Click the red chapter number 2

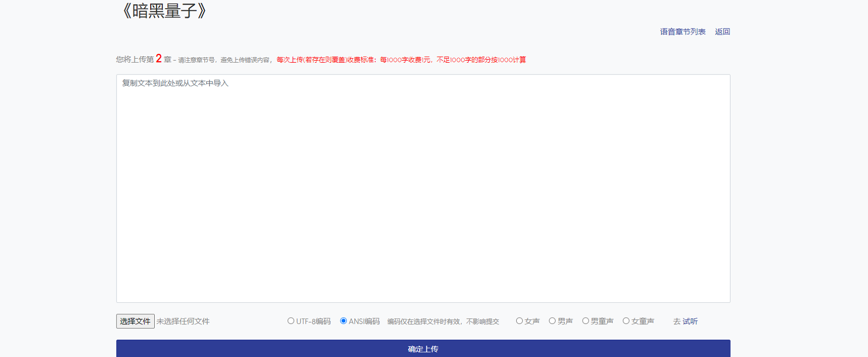[159, 59]
